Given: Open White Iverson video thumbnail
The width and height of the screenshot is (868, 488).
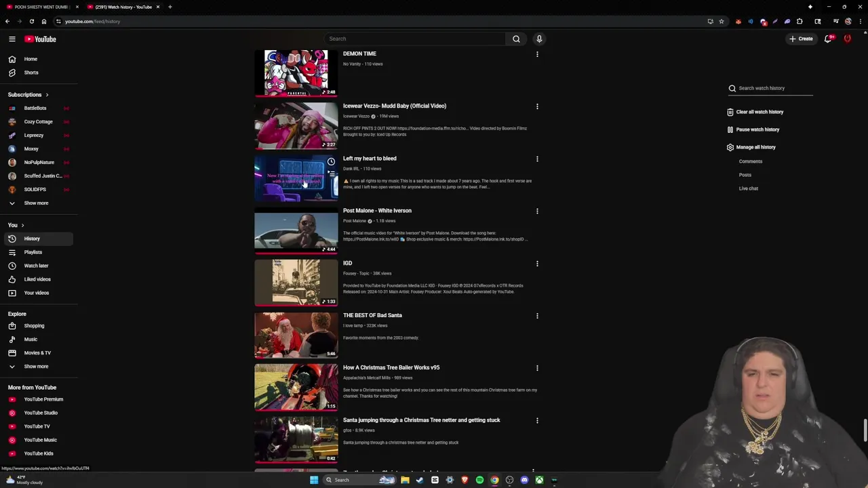Looking at the screenshot, I should (296, 232).
